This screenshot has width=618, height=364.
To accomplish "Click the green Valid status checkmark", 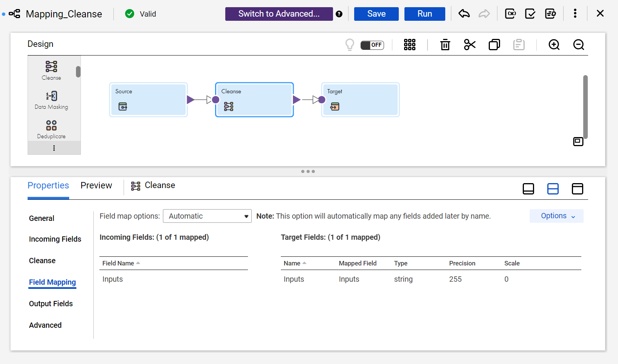I will (x=130, y=14).
